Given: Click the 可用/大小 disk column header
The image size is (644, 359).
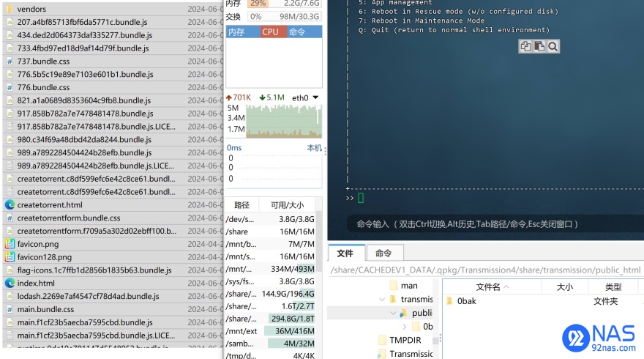Looking at the screenshot, I should [x=287, y=205].
